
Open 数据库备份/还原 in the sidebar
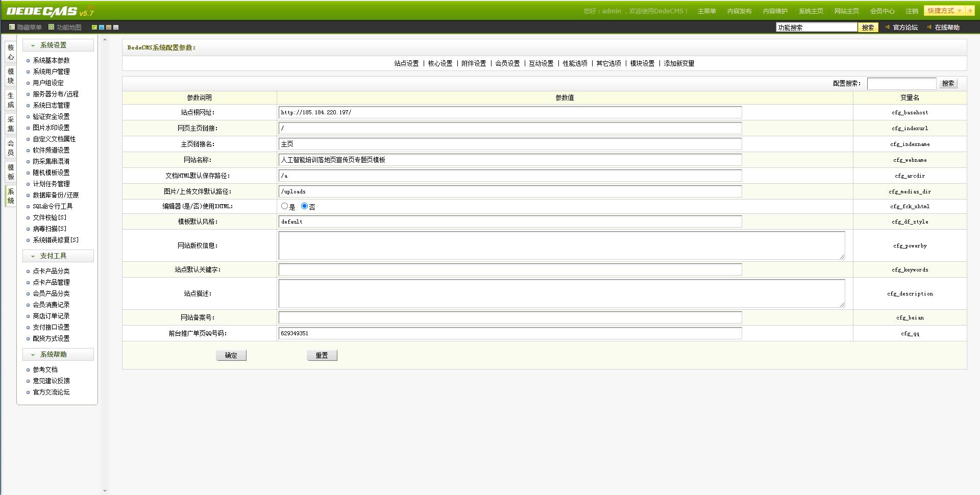coord(56,195)
